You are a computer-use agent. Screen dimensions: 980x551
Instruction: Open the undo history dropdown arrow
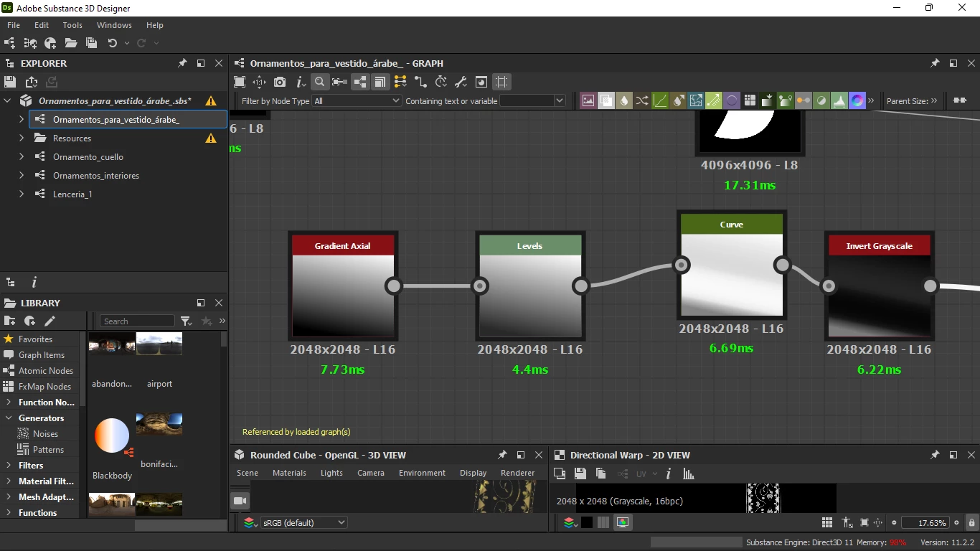127,43
